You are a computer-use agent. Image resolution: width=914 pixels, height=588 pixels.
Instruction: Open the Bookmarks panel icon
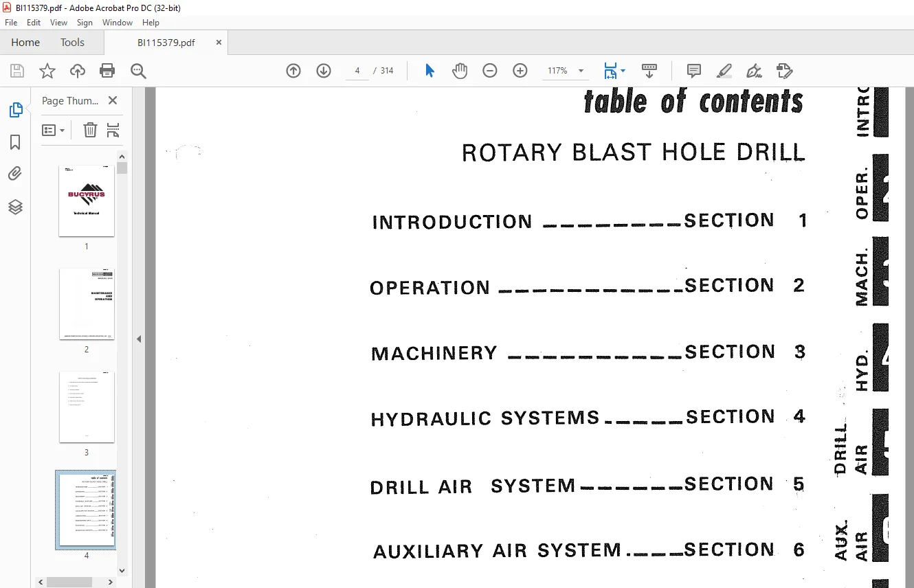point(15,142)
